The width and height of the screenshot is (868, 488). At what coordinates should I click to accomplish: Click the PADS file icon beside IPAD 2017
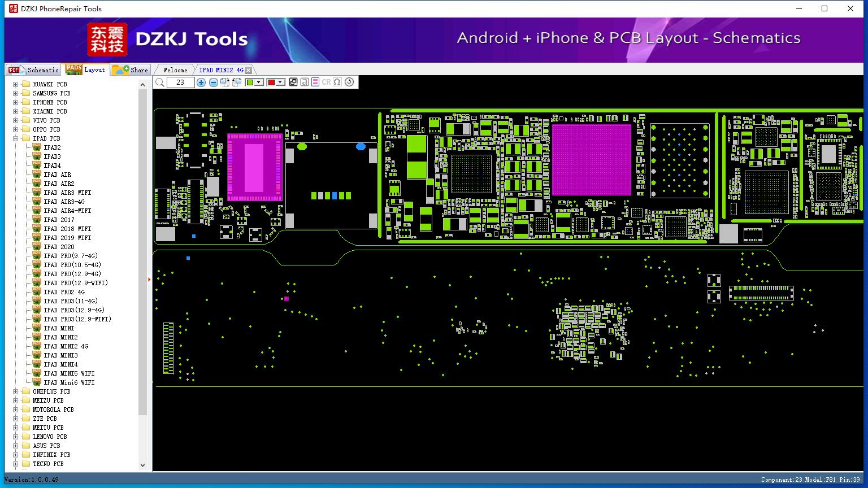(37, 220)
